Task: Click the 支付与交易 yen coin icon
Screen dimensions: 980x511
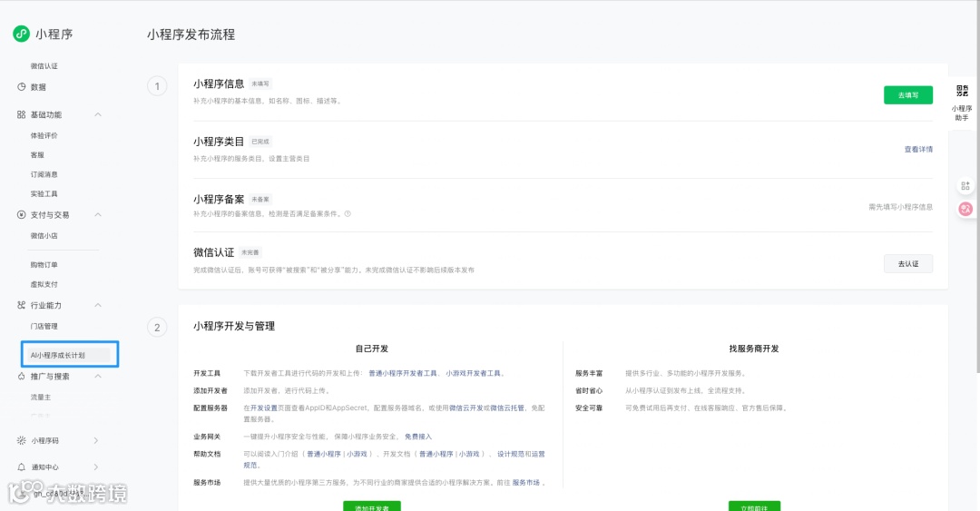Action: [x=21, y=214]
